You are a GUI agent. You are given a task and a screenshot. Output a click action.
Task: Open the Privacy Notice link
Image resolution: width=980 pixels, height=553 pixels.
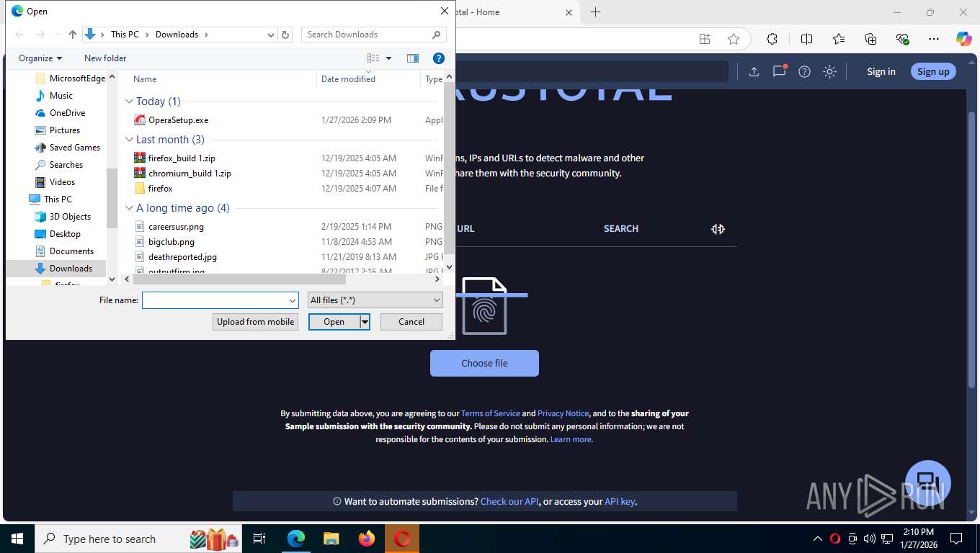[563, 413]
